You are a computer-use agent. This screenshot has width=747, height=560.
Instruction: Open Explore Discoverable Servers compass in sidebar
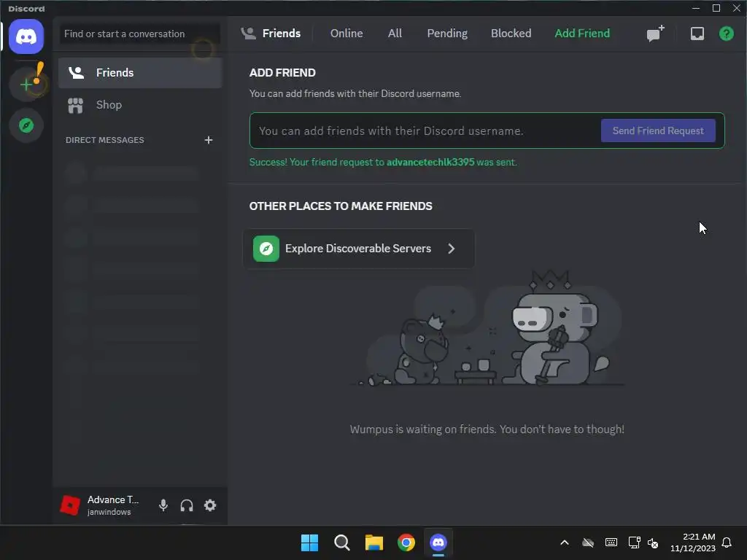[26, 125]
